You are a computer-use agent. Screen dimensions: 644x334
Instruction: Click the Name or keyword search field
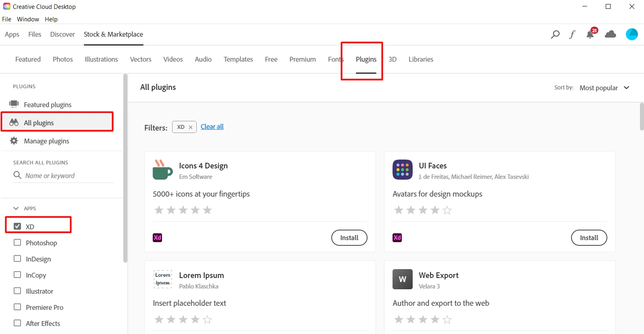64,176
